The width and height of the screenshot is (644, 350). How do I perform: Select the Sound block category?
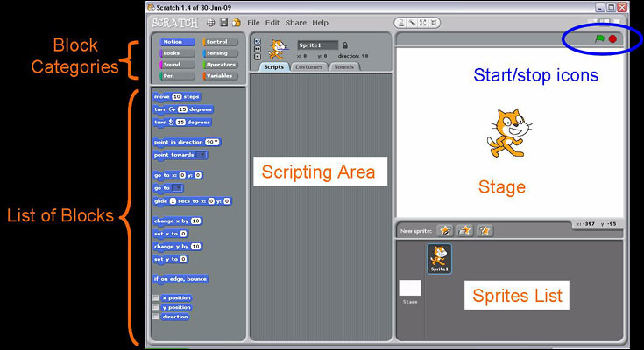(x=177, y=65)
